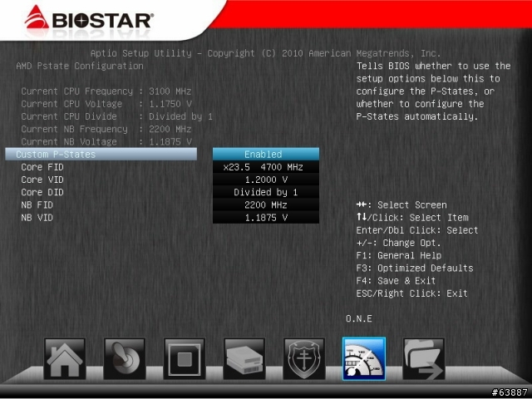The height and width of the screenshot is (399, 532).
Task: Click the Biostar logo
Action: click(89, 19)
